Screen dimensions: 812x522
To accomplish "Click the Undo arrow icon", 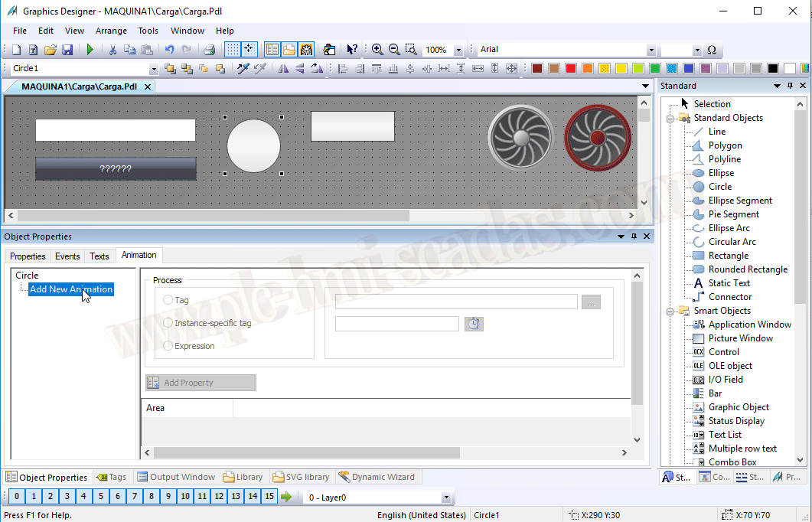I will click(x=169, y=50).
